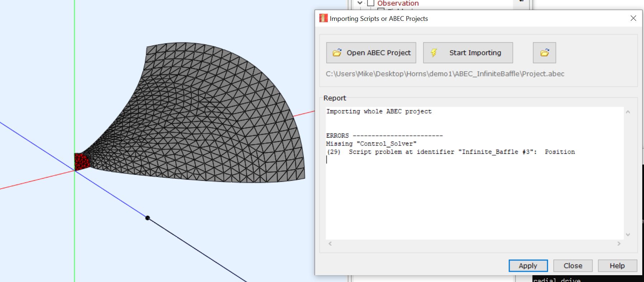
Task: Click the 'Importing whole ABEC project' line
Action: 379,111
